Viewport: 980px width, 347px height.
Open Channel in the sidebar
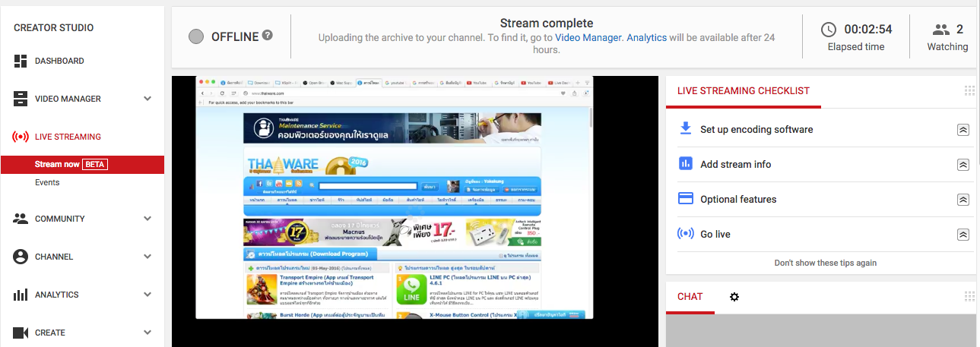point(54,257)
